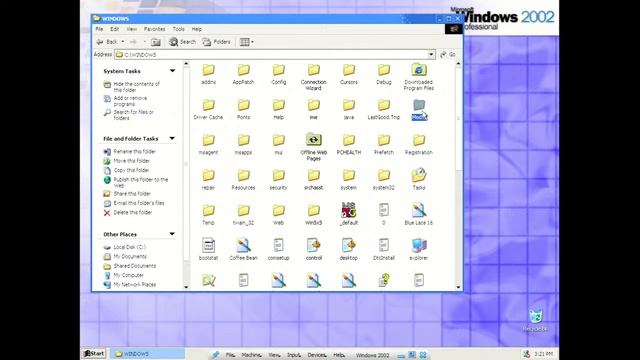
Task: Click the system tray clock
Action: [543, 354]
